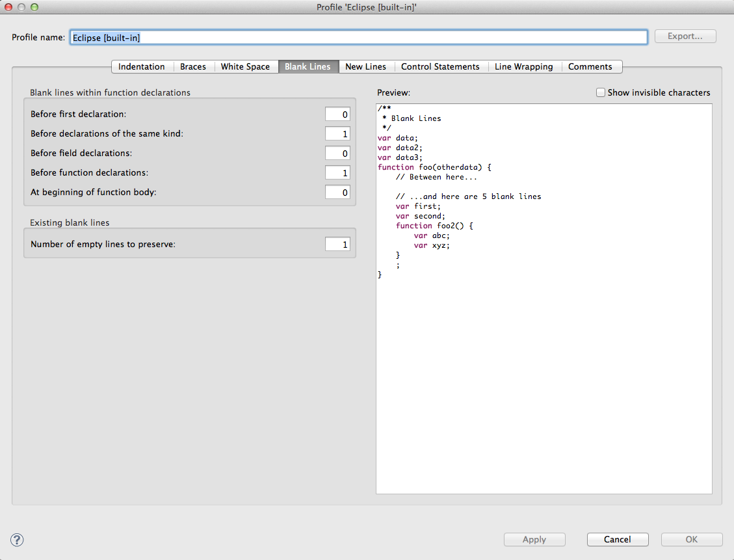Switch to the Indentation tab

142,66
